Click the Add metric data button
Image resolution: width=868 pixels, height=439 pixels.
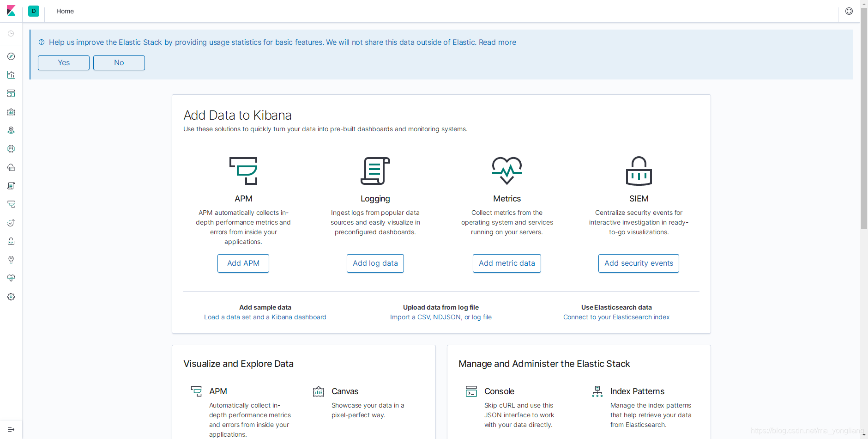(x=507, y=263)
